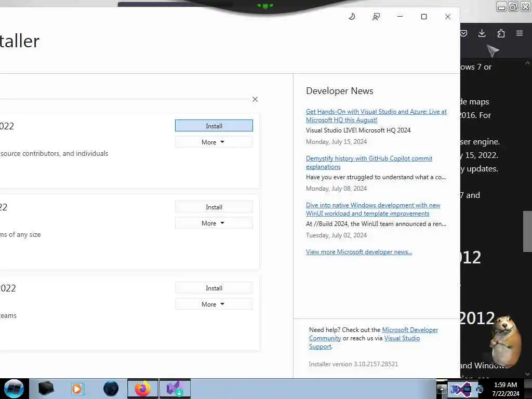Open the Windows Start orb

click(14, 389)
